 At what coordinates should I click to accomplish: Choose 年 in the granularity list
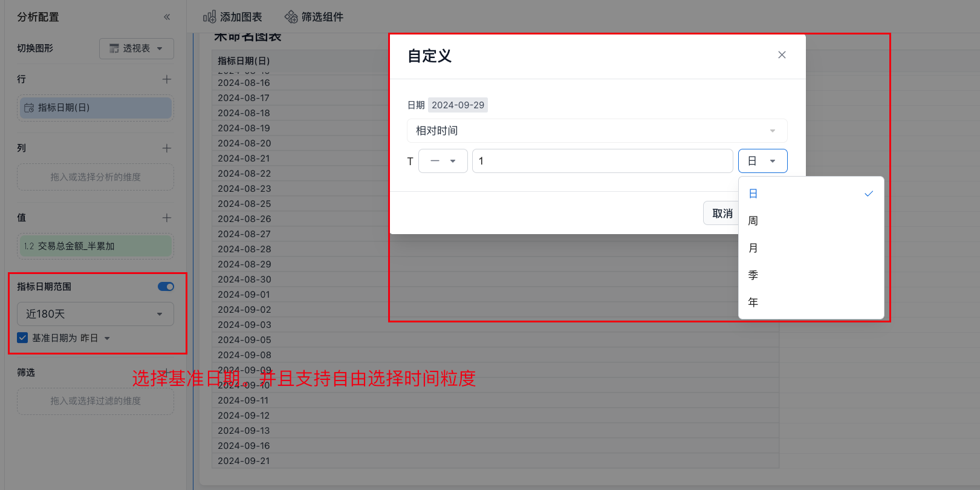pyautogui.click(x=753, y=302)
